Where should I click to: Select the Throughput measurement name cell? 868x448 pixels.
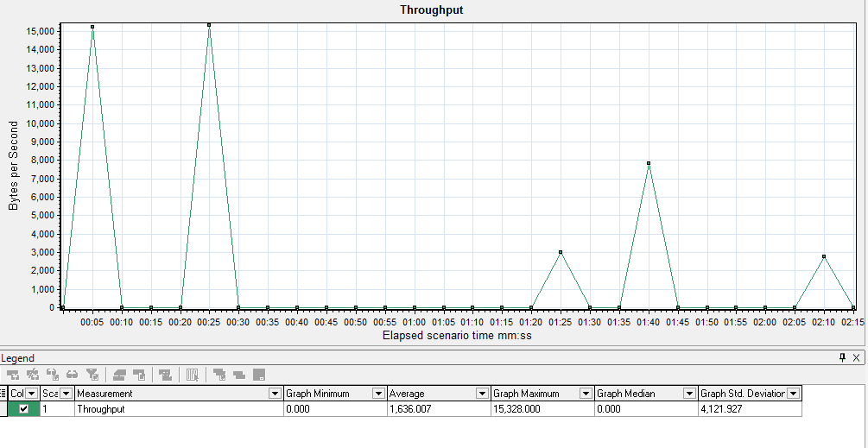[x=173, y=409]
